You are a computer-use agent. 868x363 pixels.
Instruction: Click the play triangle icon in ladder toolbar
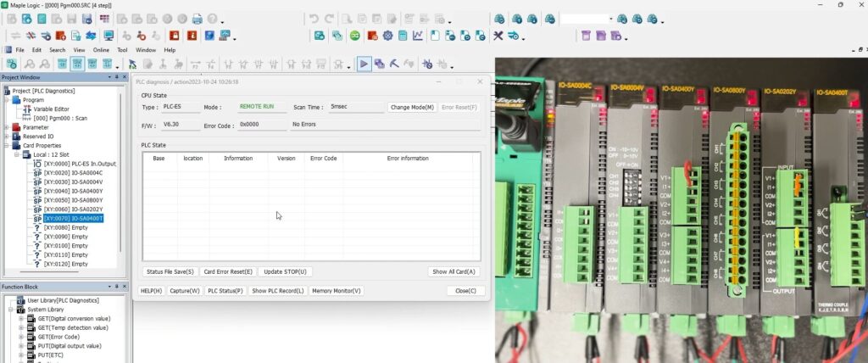pyautogui.click(x=364, y=64)
